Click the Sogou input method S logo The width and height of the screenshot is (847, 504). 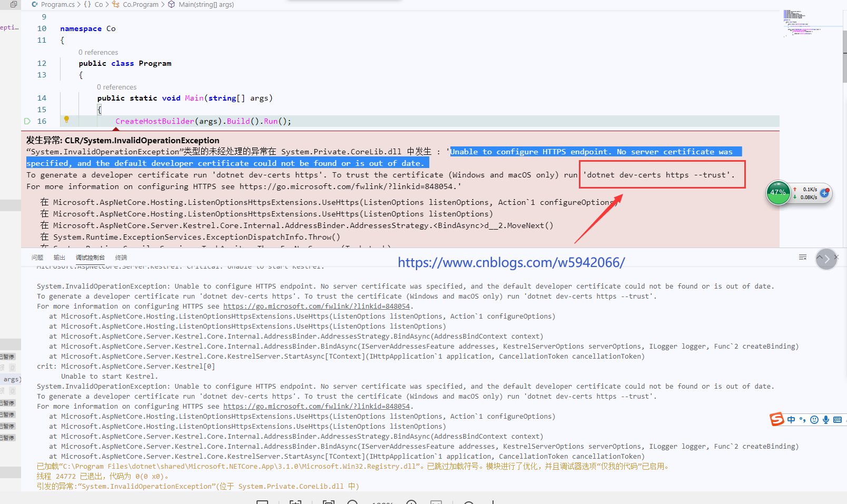[777, 419]
